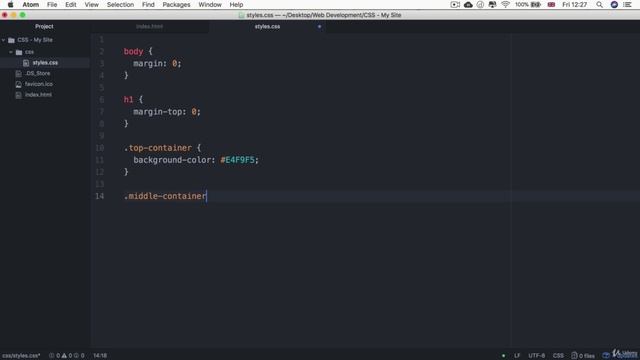Image resolution: width=640 pixels, height=360 pixels.
Task: Change CSS grammar in status bar
Action: 558,356
